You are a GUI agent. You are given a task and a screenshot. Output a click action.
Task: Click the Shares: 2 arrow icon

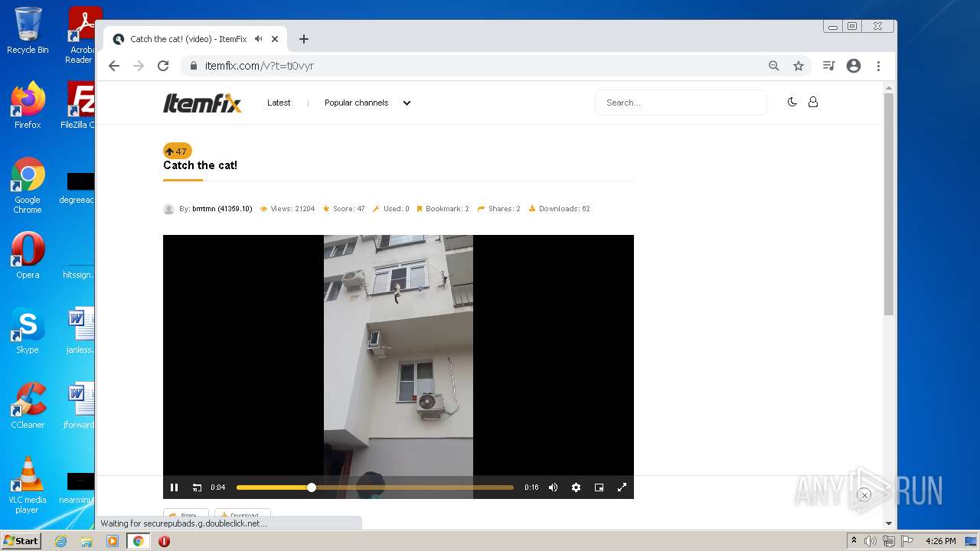click(481, 208)
